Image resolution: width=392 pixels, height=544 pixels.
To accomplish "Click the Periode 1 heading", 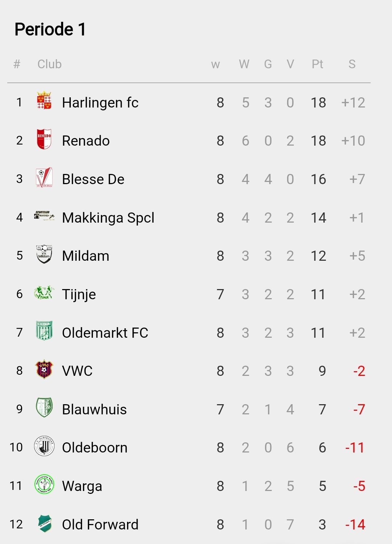I will 50,29.
